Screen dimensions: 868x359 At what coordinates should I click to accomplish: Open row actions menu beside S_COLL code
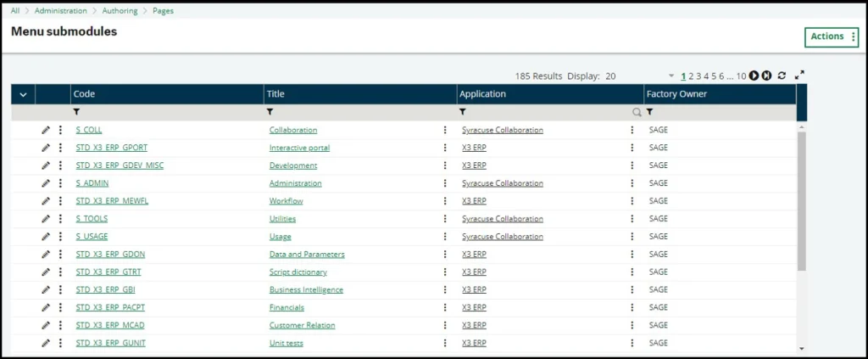click(60, 130)
